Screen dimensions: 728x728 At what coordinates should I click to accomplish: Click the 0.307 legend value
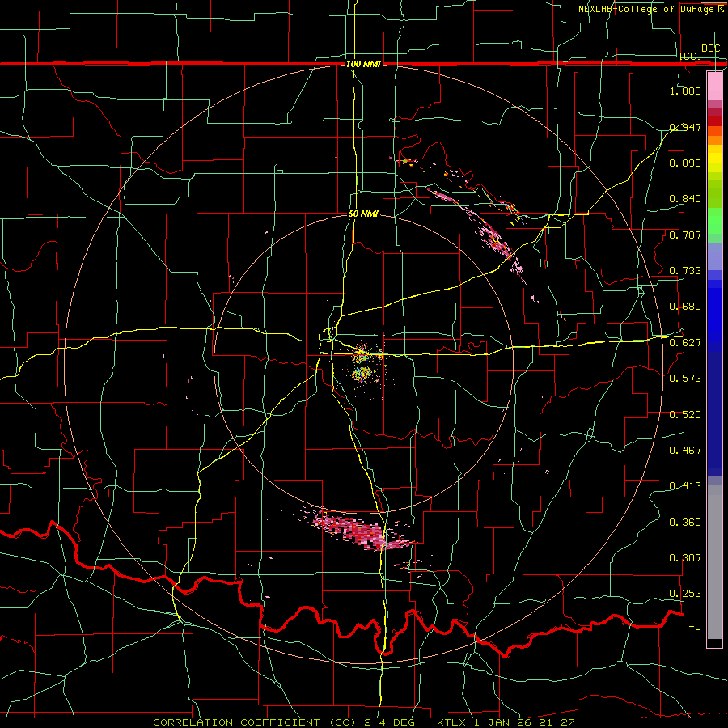685,558
